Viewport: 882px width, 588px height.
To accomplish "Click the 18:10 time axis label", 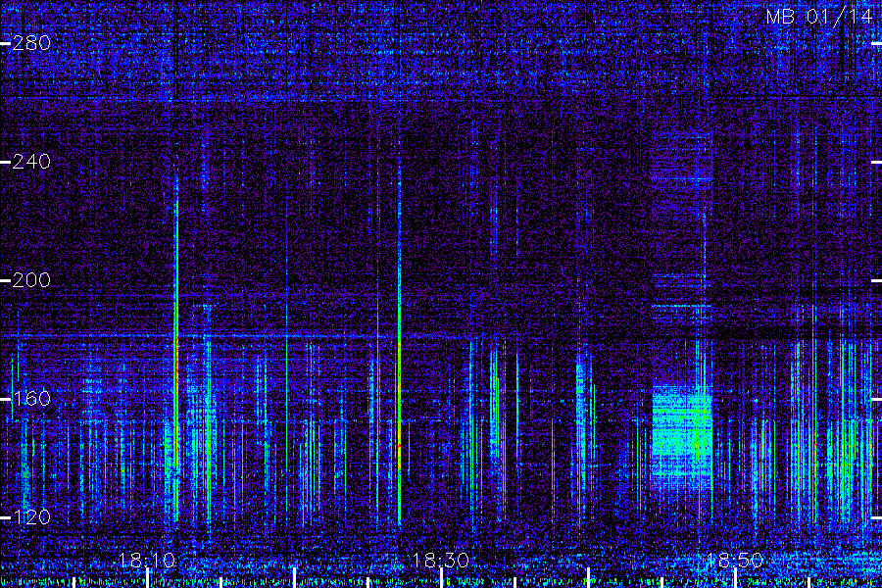I will (x=147, y=560).
